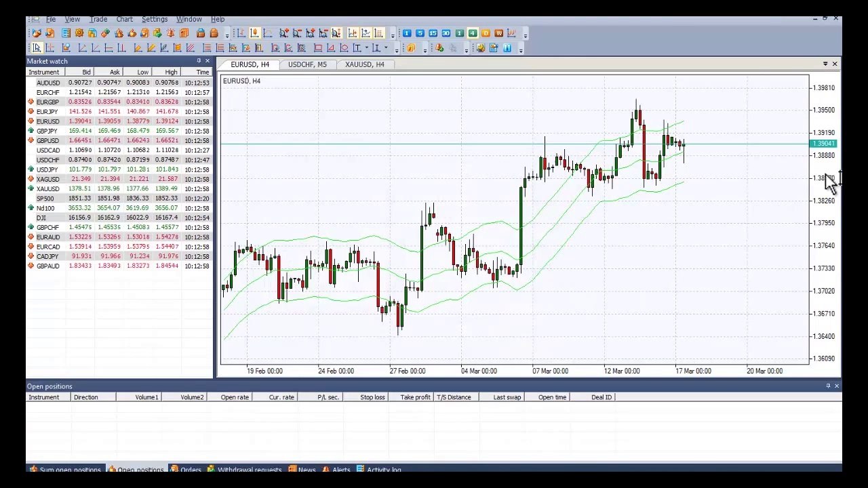Select the rectangle drawing tool

(x=318, y=47)
